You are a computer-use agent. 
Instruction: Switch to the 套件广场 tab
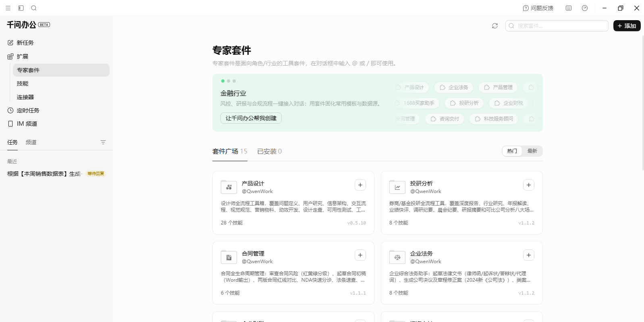click(x=230, y=152)
